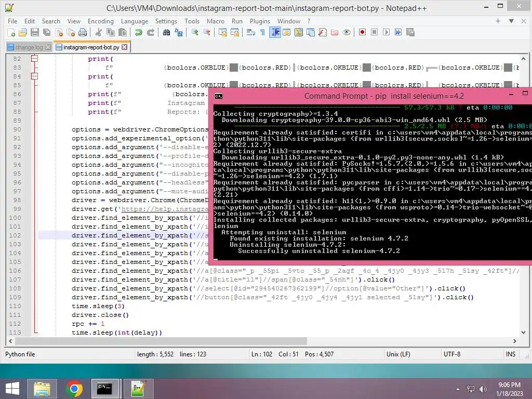Open the Macro menu
The width and height of the screenshot is (532, 399).
(216, 21)
